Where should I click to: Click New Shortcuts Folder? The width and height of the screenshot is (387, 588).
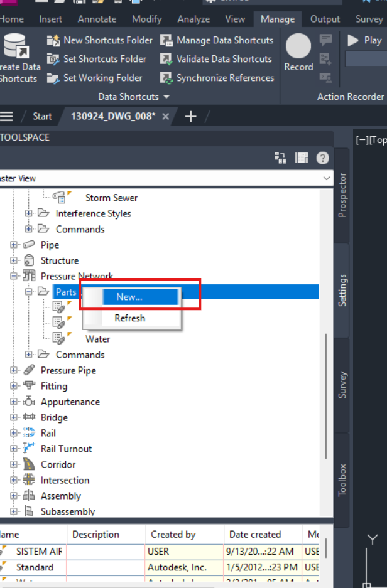99,40
